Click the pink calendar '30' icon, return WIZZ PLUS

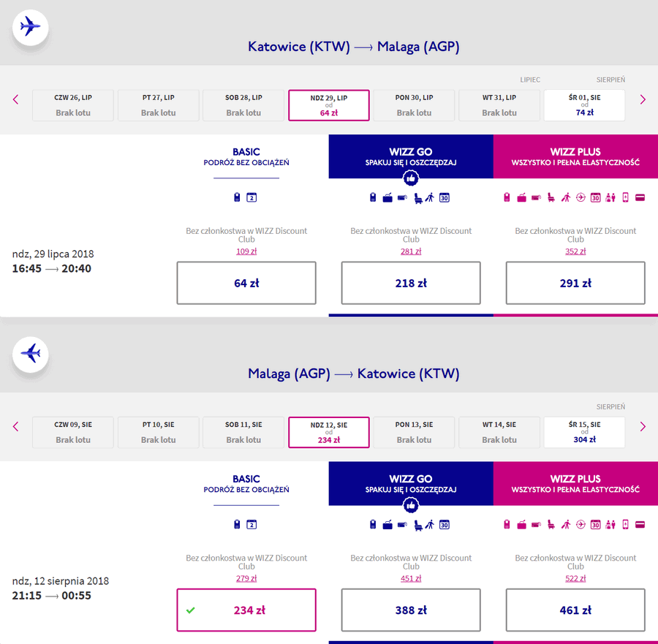[x=595, y=524]
